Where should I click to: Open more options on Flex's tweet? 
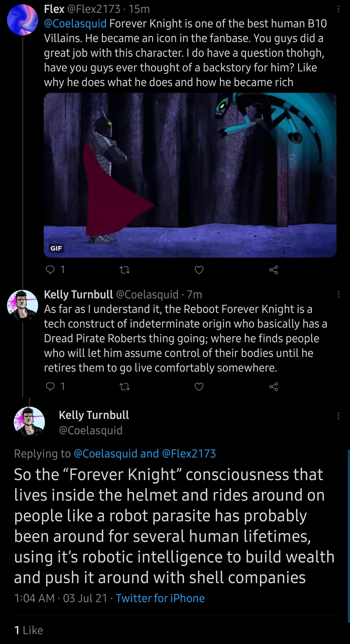[x=339, y=9]
